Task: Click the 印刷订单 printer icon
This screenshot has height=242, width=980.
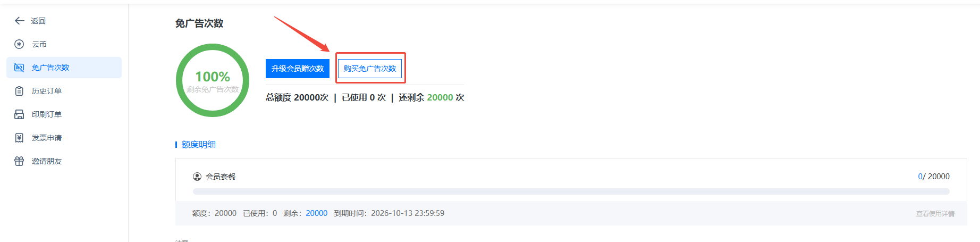Action: pos(19,114)
